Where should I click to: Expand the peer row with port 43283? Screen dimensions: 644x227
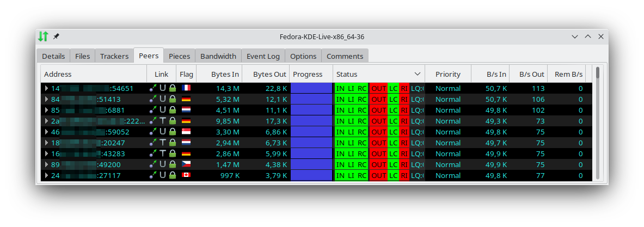click(46, 154)
